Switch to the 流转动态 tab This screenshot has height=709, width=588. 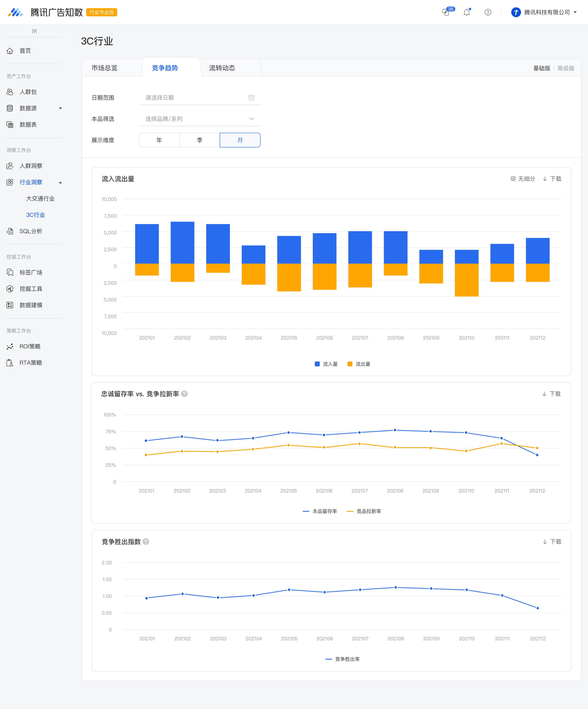(x=222, y=68)
